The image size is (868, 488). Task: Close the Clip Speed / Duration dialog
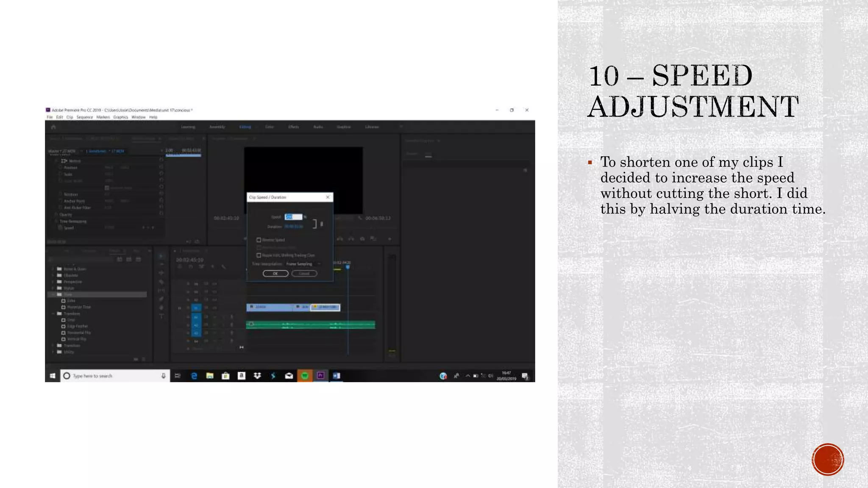[x=328, y=197]
